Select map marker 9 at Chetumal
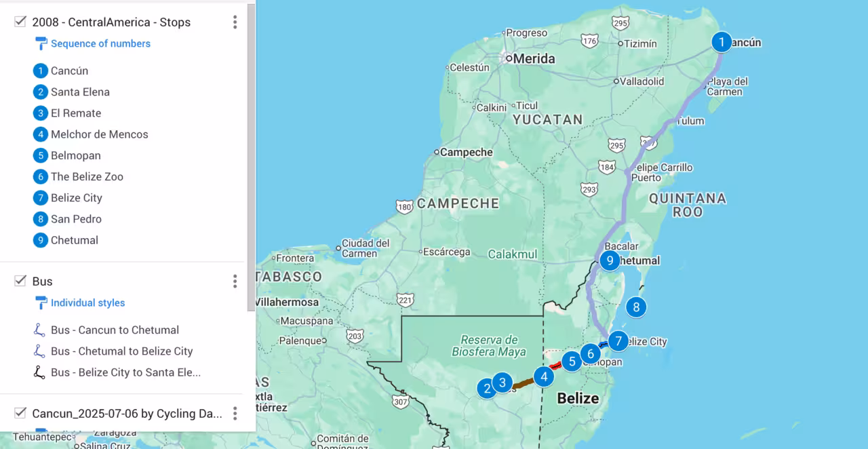The width and height of the screenshot is (868, 449). pyautogui.click(x=610, y=260)
